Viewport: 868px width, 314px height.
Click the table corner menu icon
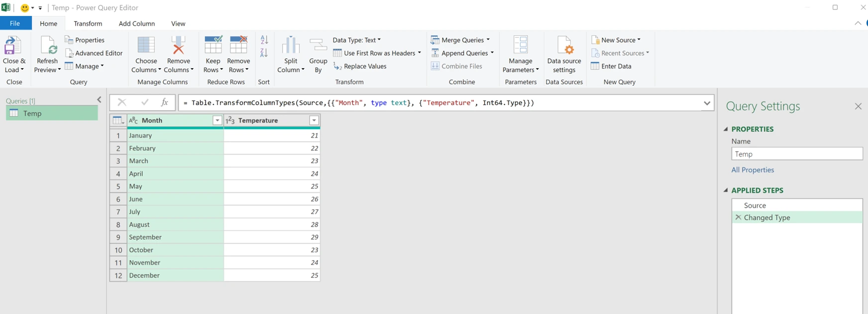click(x=118, y=120)
